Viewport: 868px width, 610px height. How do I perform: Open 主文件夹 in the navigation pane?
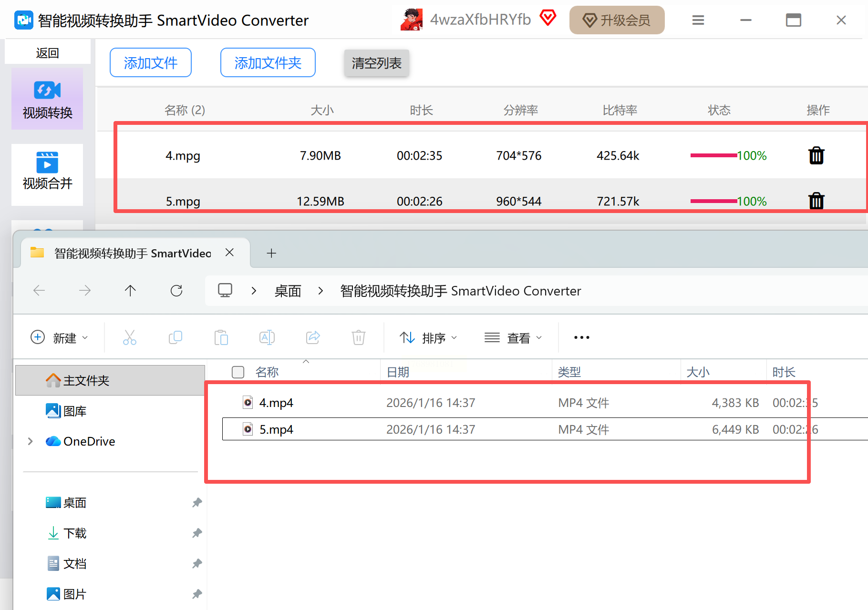(110, 380)
